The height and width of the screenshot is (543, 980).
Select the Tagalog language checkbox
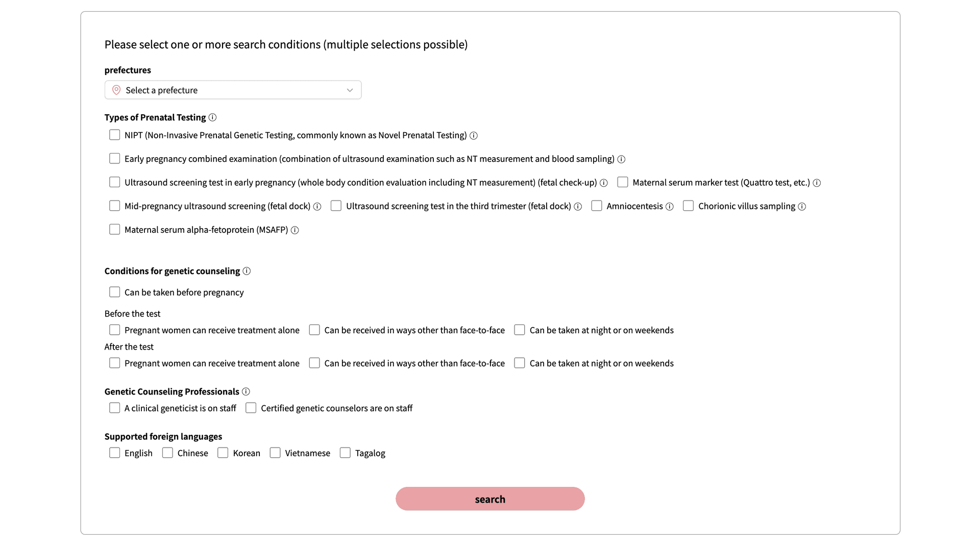(345, 453)
